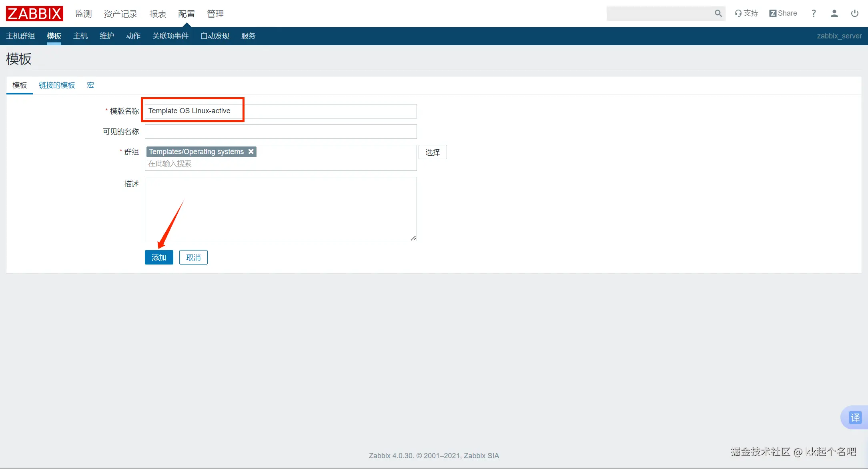
Task: Open the Zabbix Share link
Action: pos(783,13)
